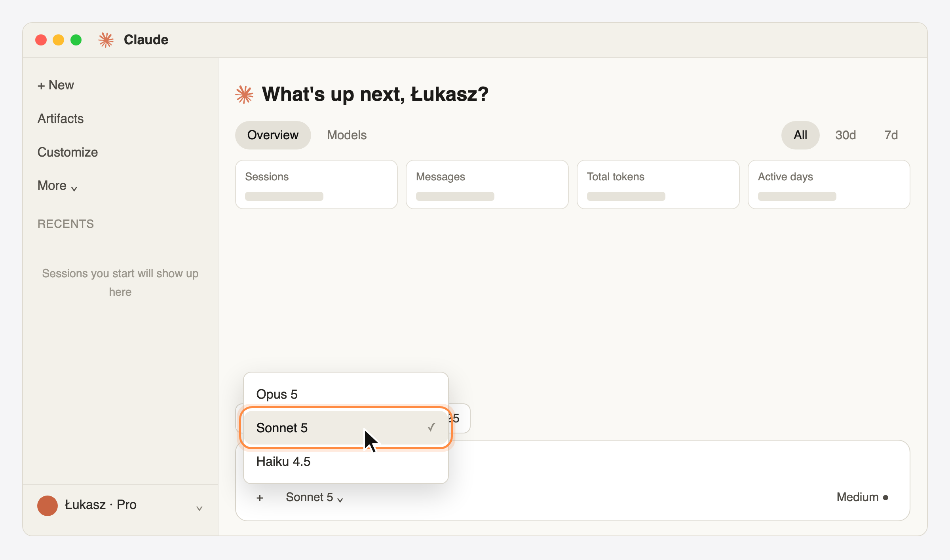Image resolution: width=950 pixels, height=560 pixels.
Task: Click the 'What's up next, Łukasz?' heading
Action: (x=375, y=95)
